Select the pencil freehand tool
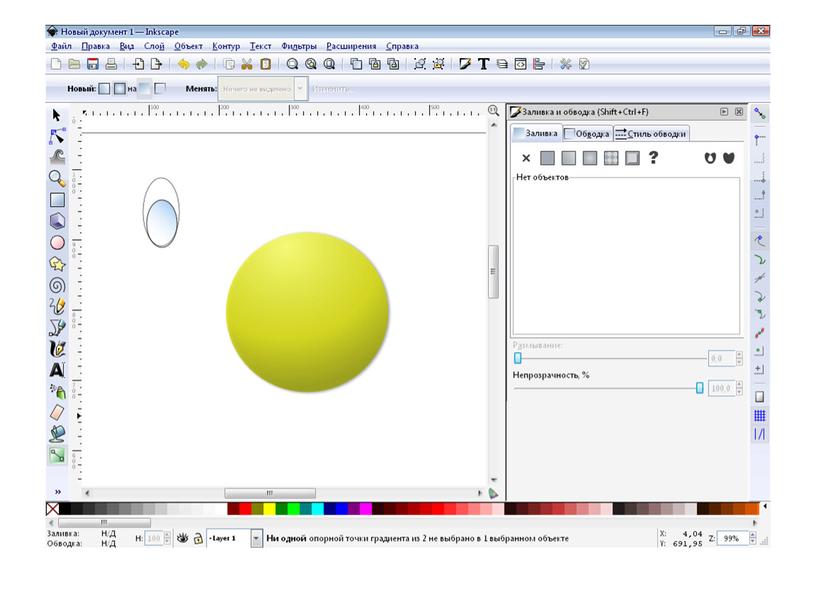Viewport: 816px width, 613px height. (x=57, y=306)
